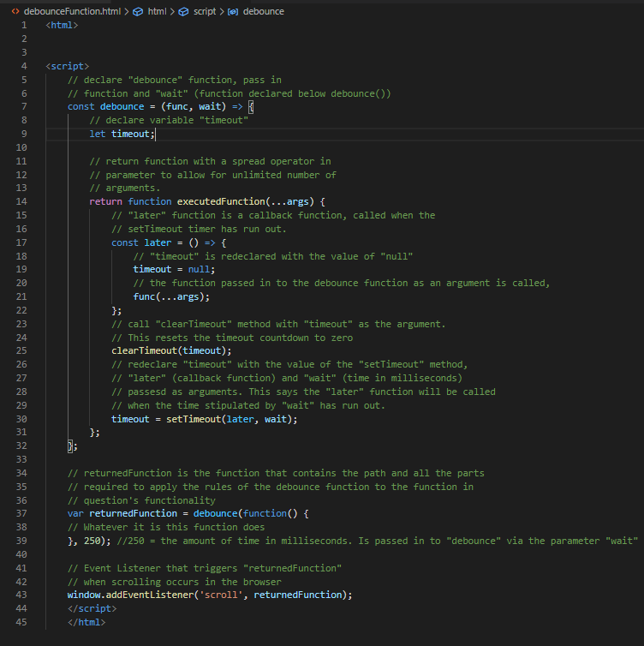Viewport: 644px width, 646px height.
Task: Click the 'return' keyword on line 14
Action: (106, 201)
